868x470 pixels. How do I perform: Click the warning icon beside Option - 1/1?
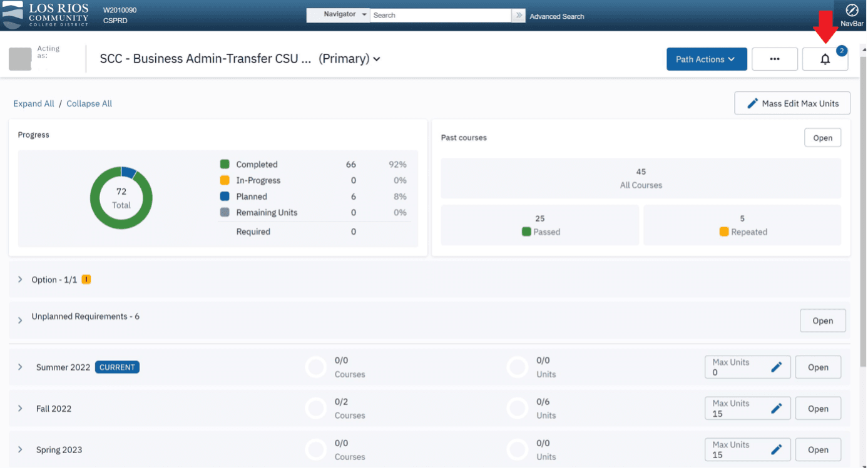point(86,279)
